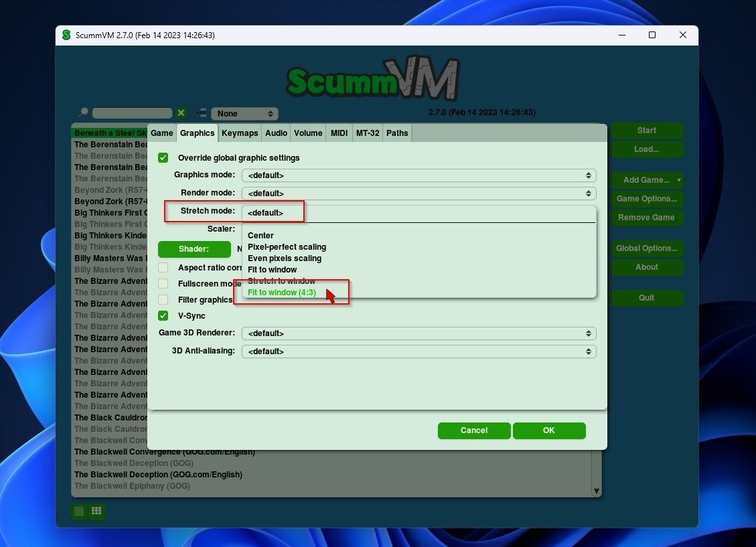Open the Render mode dropdown
The image size is (756, 547).
click(419, 193)
